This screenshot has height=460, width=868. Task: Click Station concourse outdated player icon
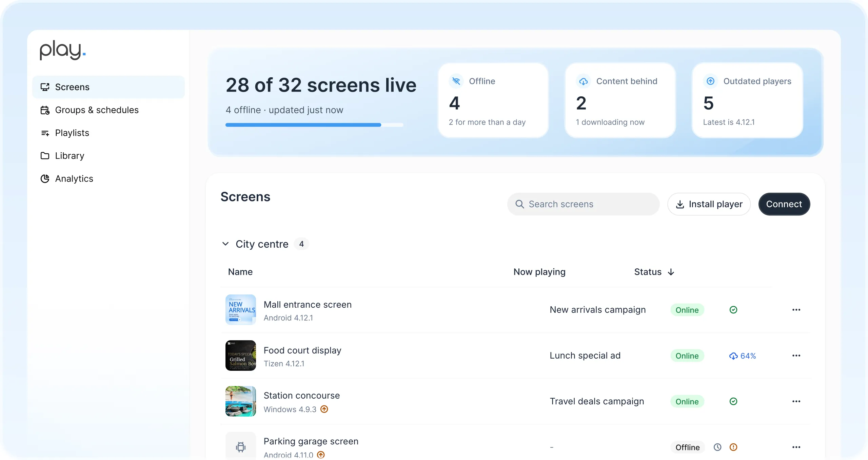pyautogui.click(x=324, y=409)
